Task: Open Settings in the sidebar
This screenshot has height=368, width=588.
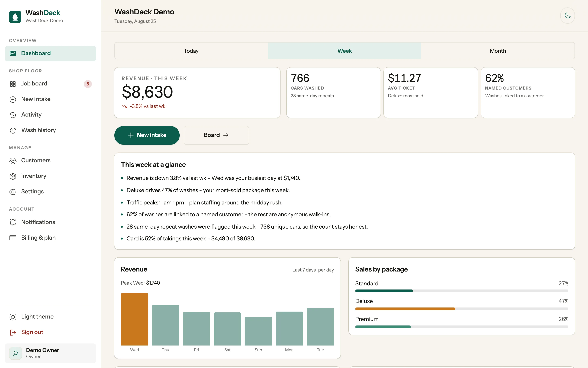Action: [50, 192]
